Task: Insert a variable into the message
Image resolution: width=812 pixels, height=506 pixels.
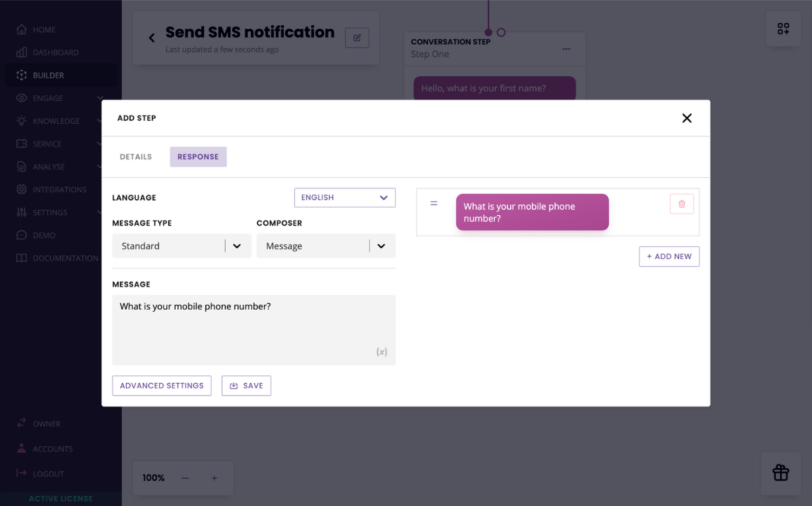Action: point(382,351)
